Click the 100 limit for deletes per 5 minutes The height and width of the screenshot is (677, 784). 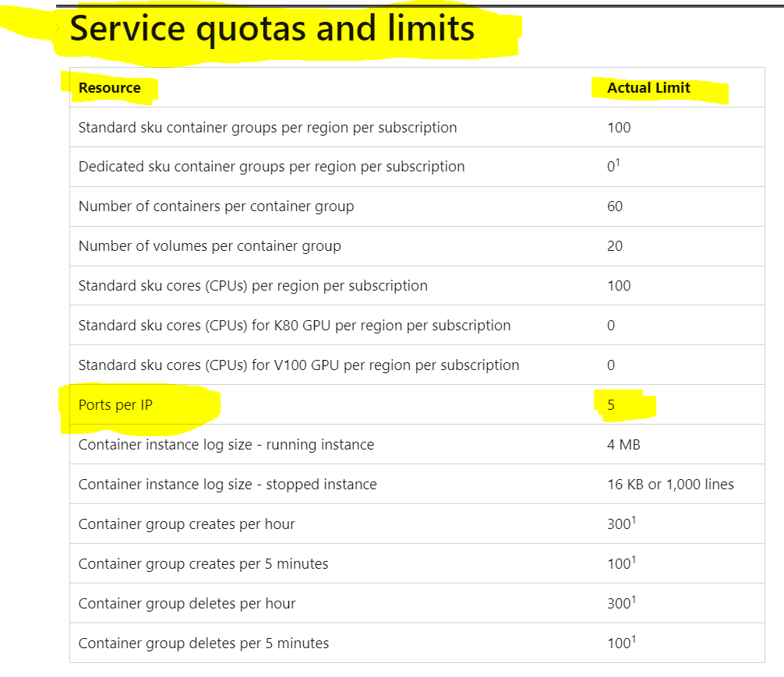621,642
